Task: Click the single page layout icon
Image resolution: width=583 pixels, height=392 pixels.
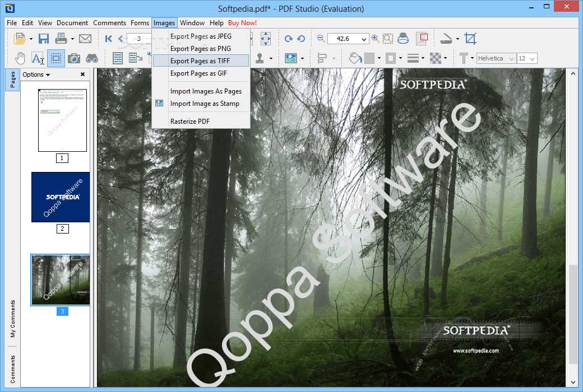Action: pos(118,58)
